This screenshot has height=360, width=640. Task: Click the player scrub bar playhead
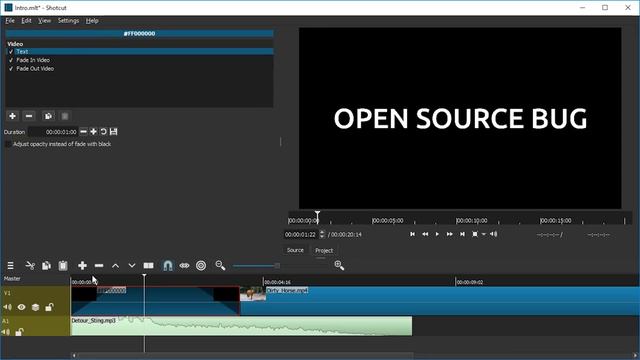317,218
